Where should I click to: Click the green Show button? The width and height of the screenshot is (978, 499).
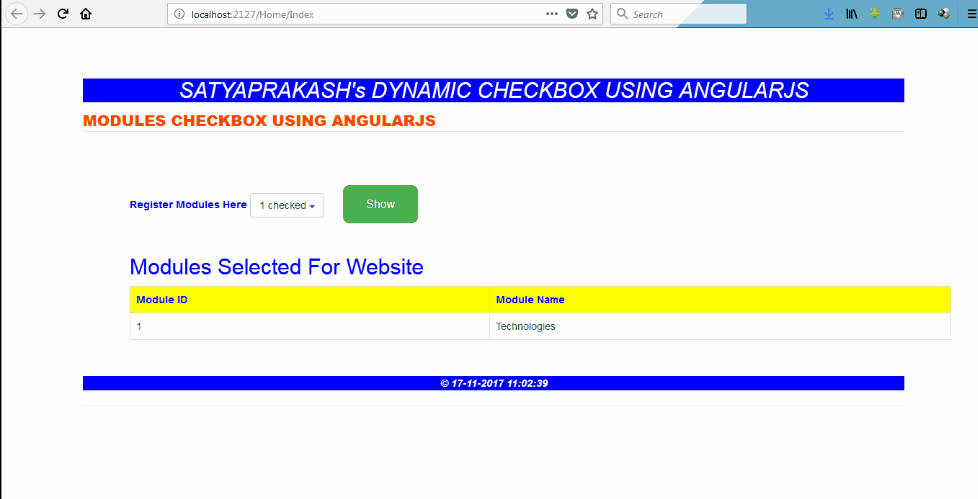pyautogui.click(x=380, y=204)
